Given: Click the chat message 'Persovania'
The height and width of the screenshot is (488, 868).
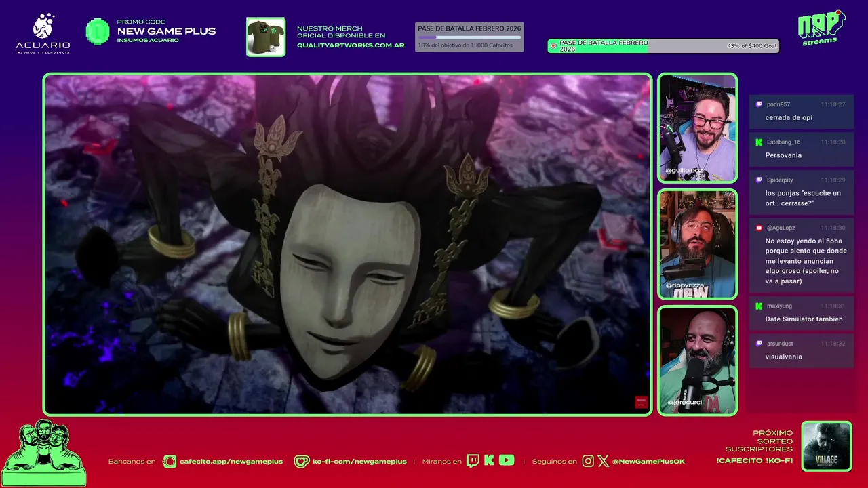Looking at the screenshot, I should (783, 155).
